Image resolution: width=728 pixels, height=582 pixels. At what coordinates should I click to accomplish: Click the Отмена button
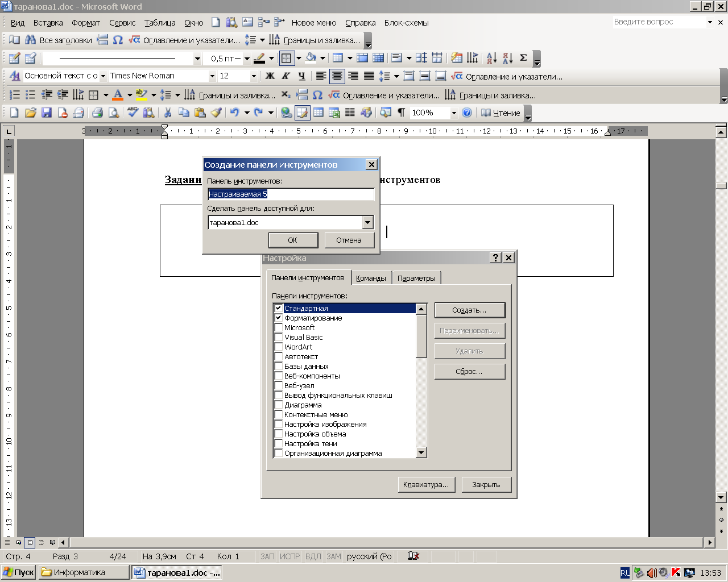[349, 240]
